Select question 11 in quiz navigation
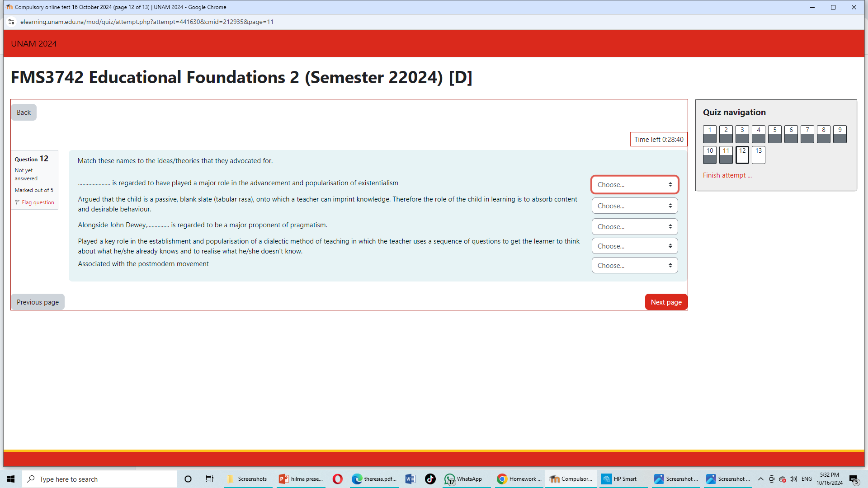Screen dimensions: 868x488 (726, 154)
